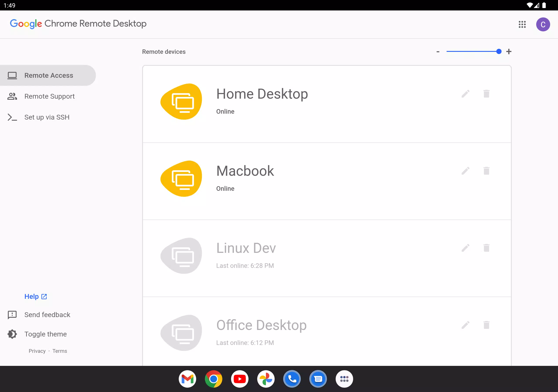Click Chrome Remote Desktop title text
The height and width of the screenshot is (392, 558).
click(x=95, y=24)
